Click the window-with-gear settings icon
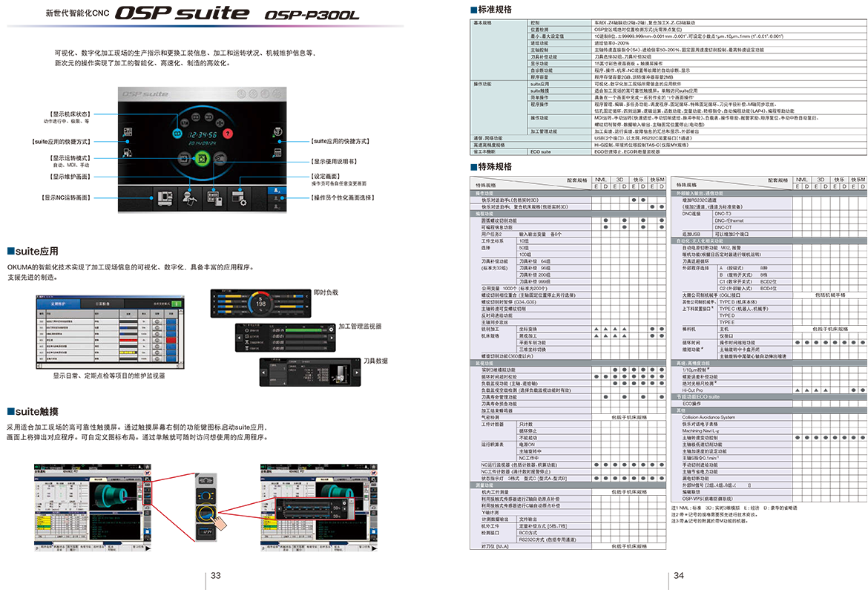This screenshot has width=868, height=590. click(x=240, y=198)
